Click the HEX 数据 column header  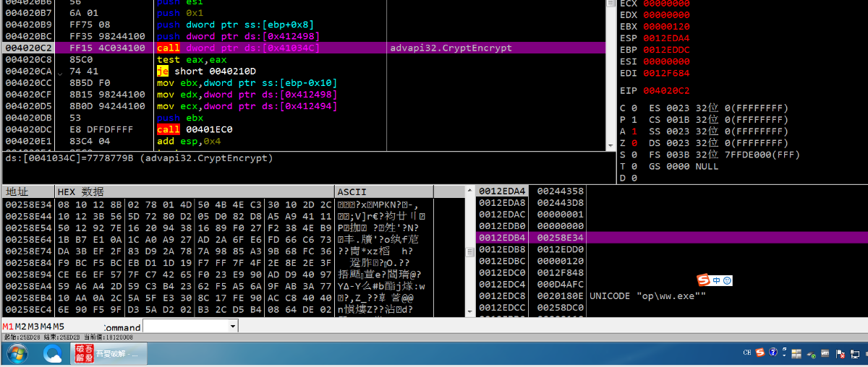click(195, 191)
